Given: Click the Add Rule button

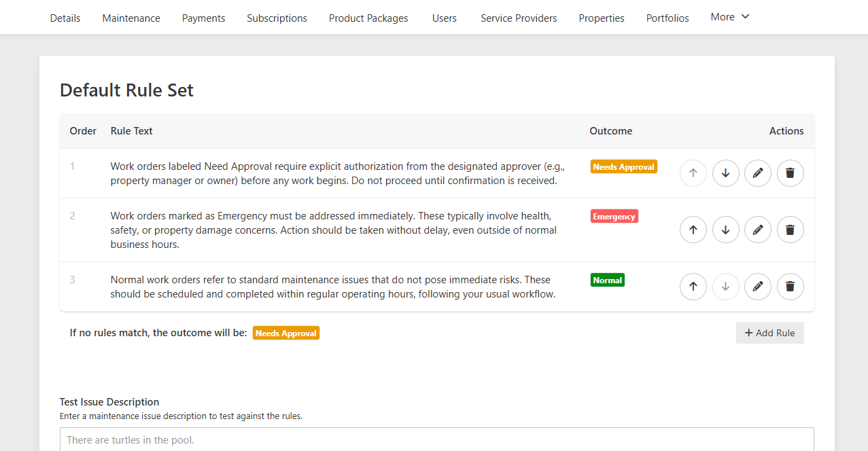Looking at the screenshot, I should [x=770, y=333].
